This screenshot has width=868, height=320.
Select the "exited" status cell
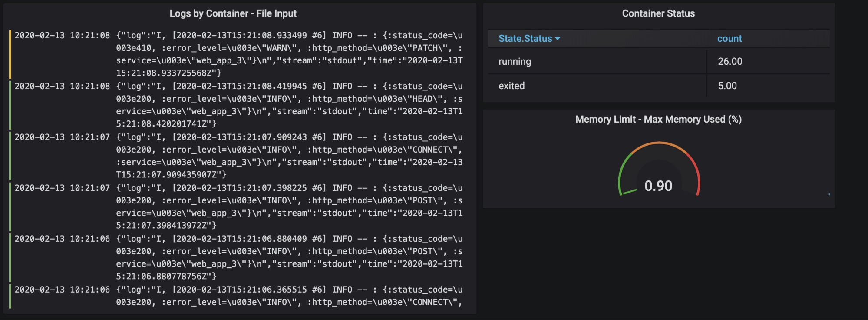click(x=512, y=86)
